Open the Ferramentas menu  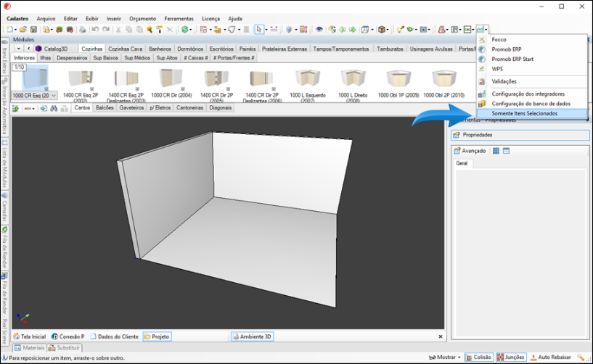[179, 19]
